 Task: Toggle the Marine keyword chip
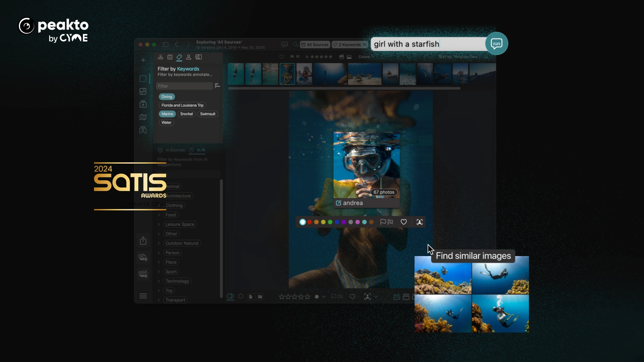(167, 114)
